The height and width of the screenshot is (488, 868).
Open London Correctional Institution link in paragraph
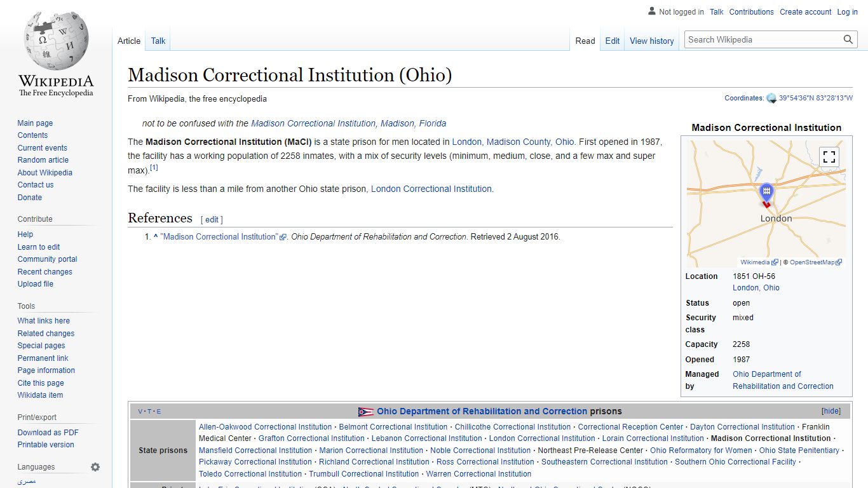(431, 189)
